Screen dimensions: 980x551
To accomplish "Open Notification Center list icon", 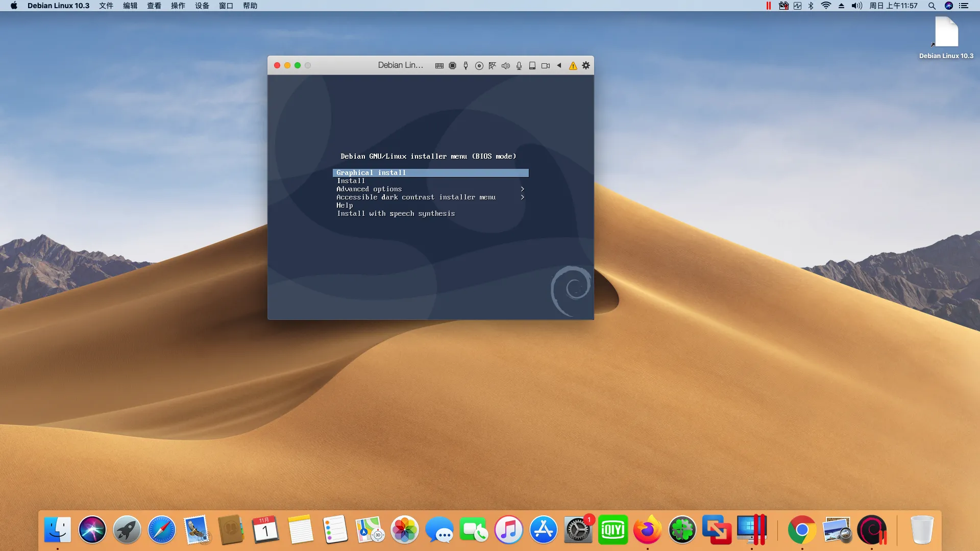I will 964,6.
